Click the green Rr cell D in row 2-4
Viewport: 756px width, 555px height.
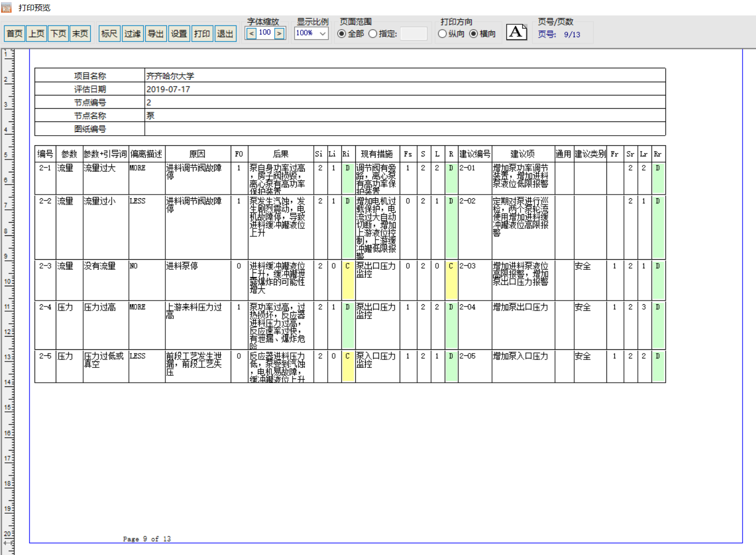tap(658, 325)
